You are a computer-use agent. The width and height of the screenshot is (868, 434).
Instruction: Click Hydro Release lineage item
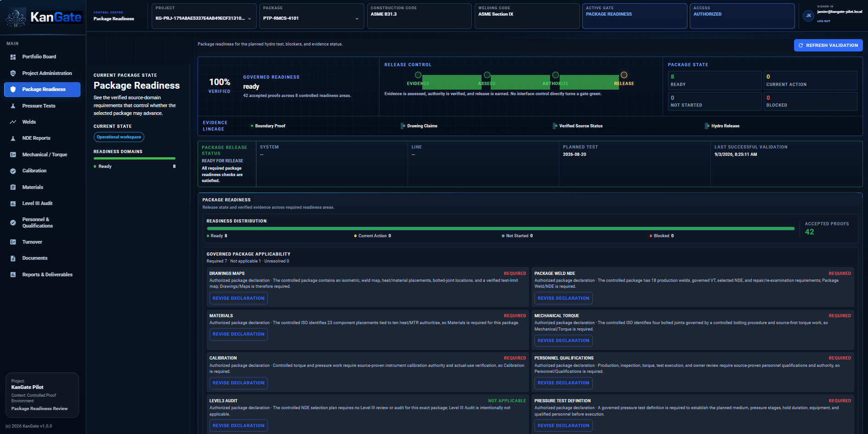[723, 126]
